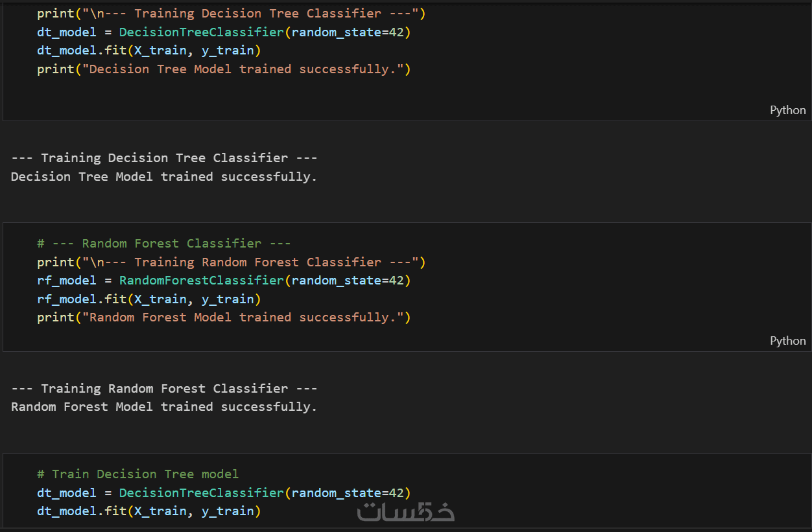Click the rf_model.fit code line

click(149, 299)
